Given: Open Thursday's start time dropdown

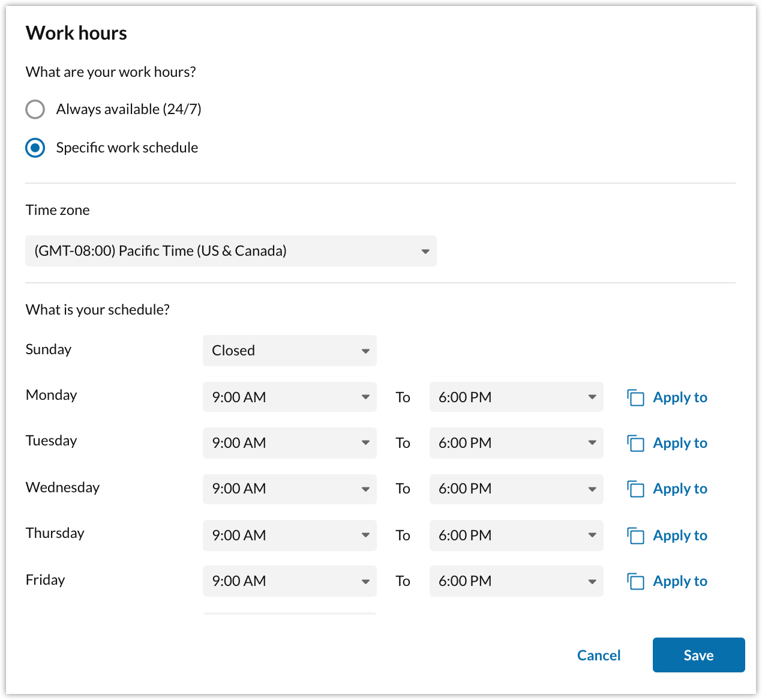Looking at the screenshot, I should pyautogui.click(x=289, y=536).
